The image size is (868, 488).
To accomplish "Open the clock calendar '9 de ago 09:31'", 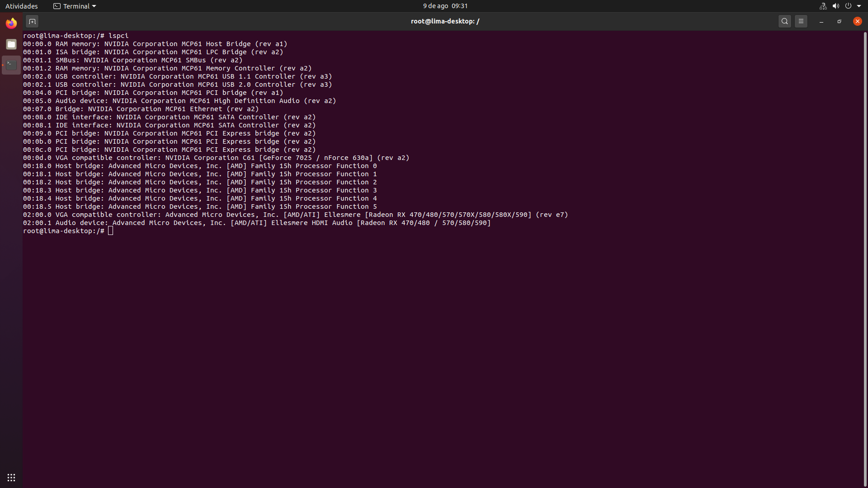I will click(445, 6).
